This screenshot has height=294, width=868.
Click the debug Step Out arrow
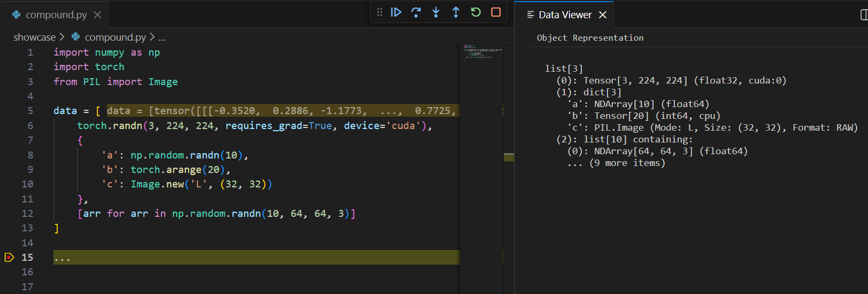tap(456, 12)
